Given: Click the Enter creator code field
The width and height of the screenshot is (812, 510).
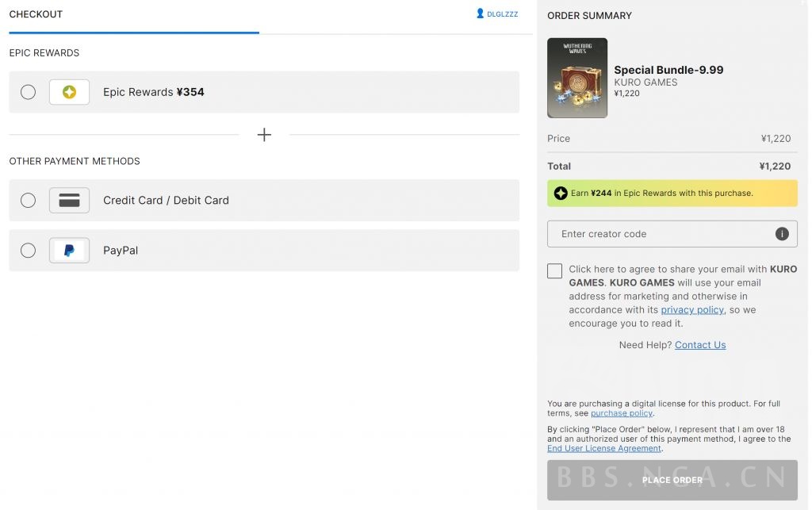Looking at the screenshot, I should [x=662, y=234].
